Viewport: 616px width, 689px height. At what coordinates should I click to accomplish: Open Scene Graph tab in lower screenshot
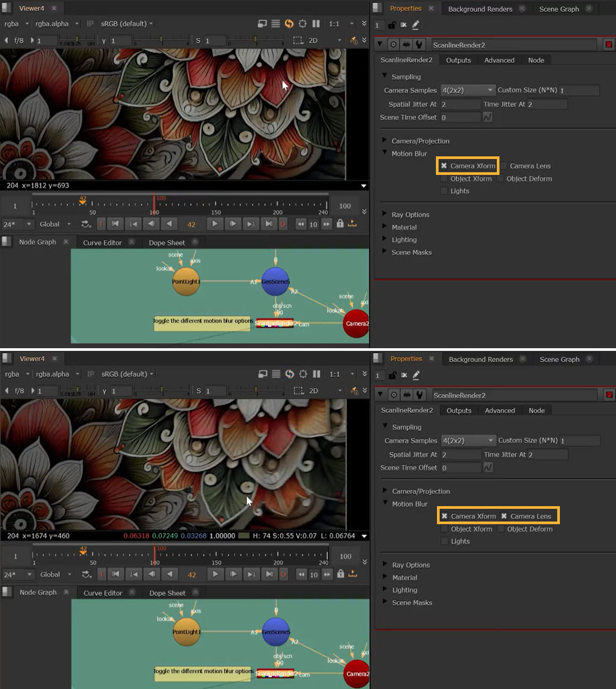tap(559, 359)
